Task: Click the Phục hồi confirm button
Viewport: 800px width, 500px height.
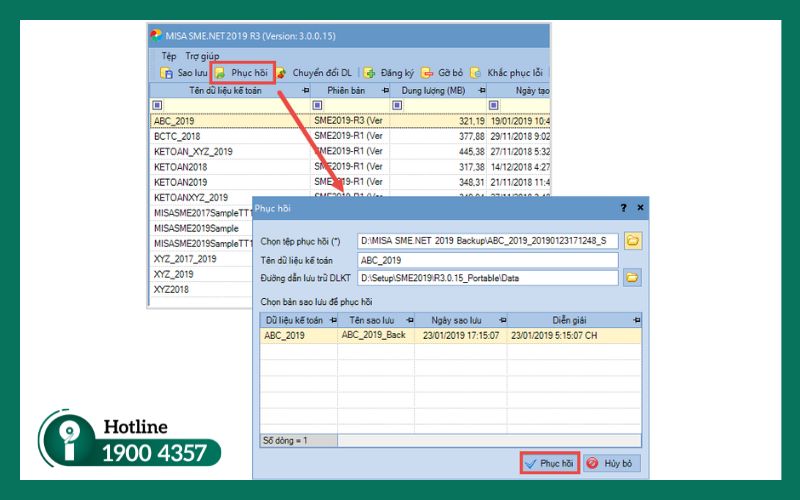Action: [550, 463]
